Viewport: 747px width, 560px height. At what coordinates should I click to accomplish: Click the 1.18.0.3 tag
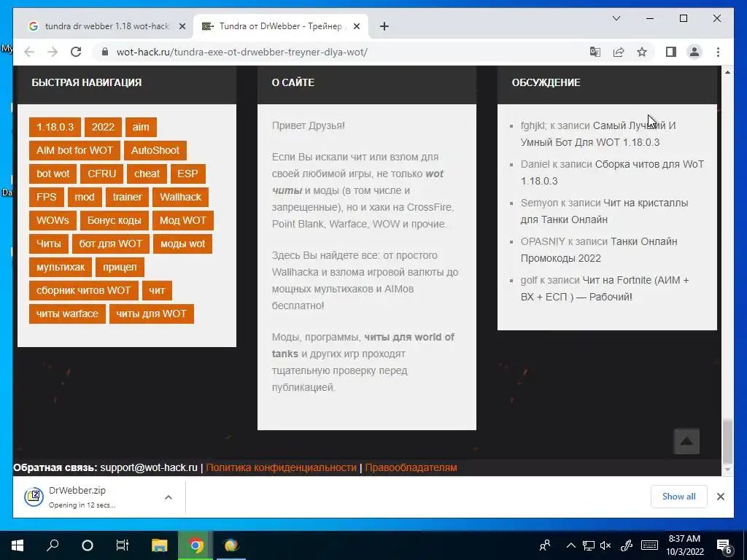pos(55,127)
